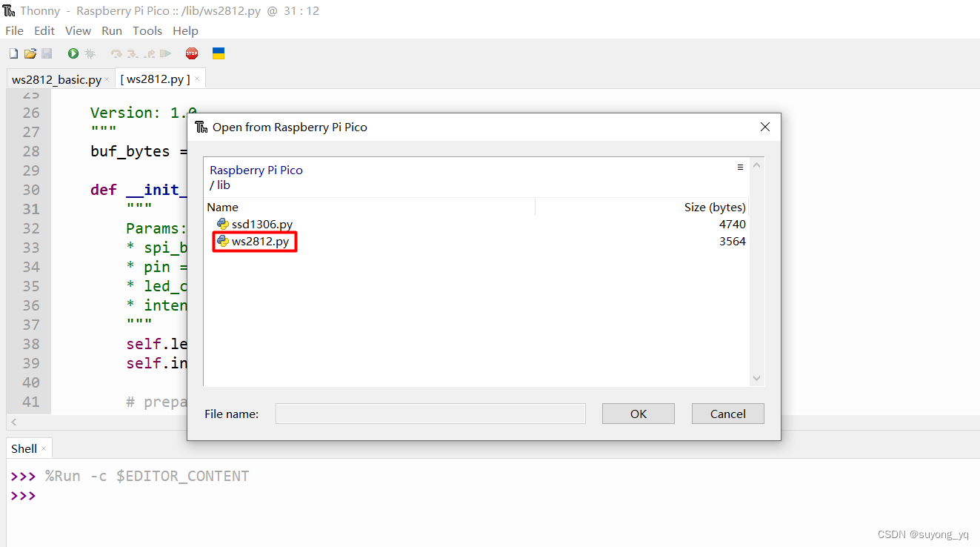Viewport: 980px width, 547px height.
Task: Open the dialog's hamburger options menu
Action: coord(740,168)
